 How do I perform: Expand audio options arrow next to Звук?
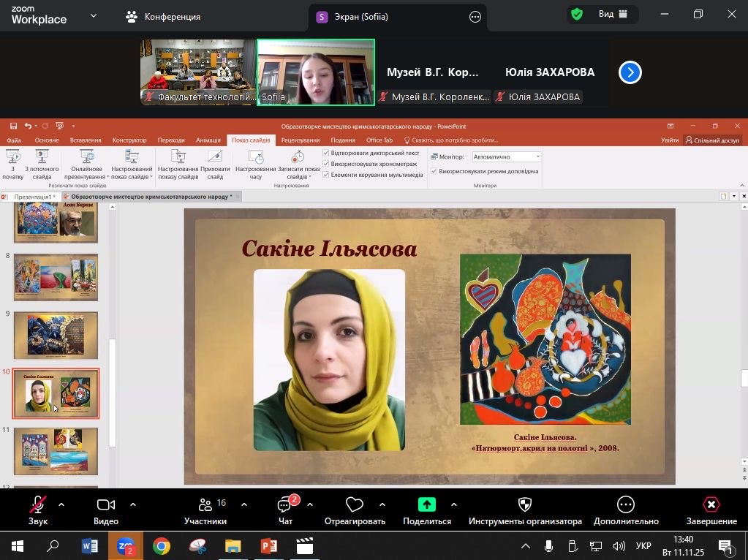61,504
